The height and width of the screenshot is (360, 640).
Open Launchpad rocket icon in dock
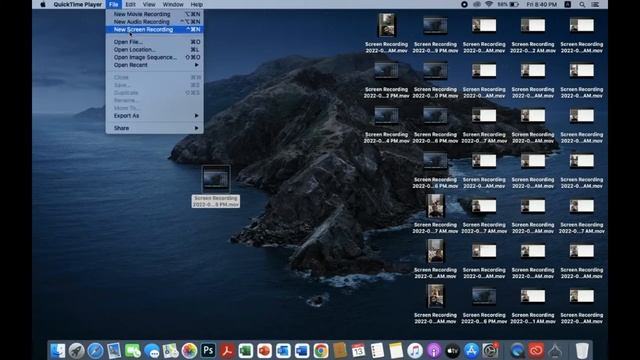tap(76, 351)
